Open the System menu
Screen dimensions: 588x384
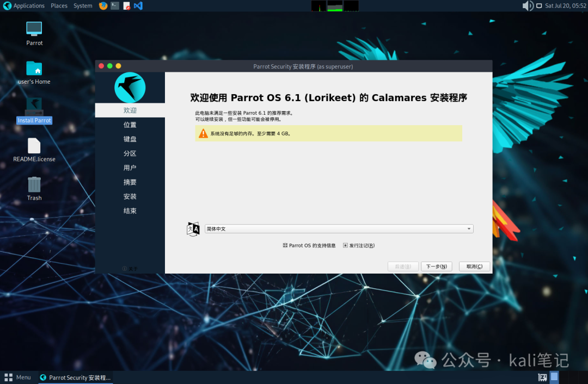[x=83, y=5]
